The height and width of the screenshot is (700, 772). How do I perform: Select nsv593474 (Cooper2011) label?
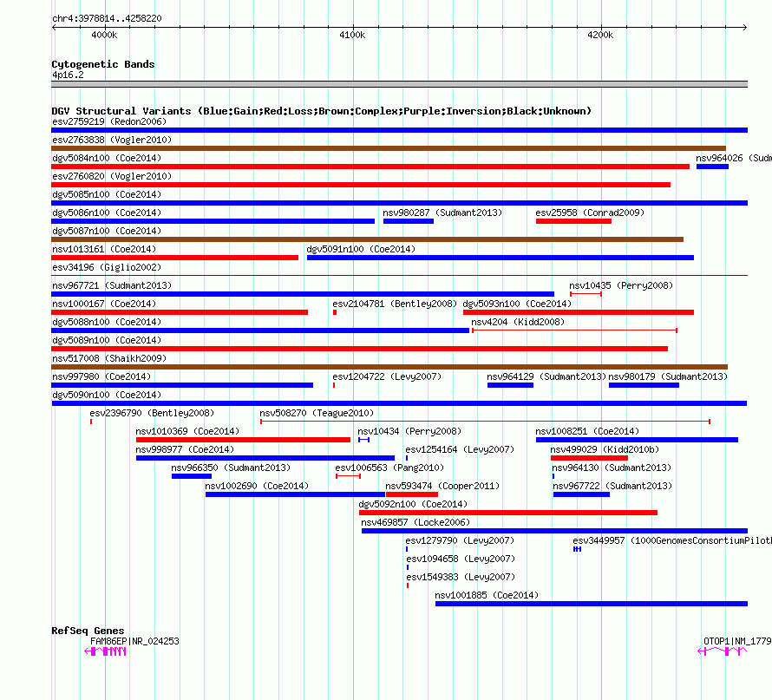442,486
